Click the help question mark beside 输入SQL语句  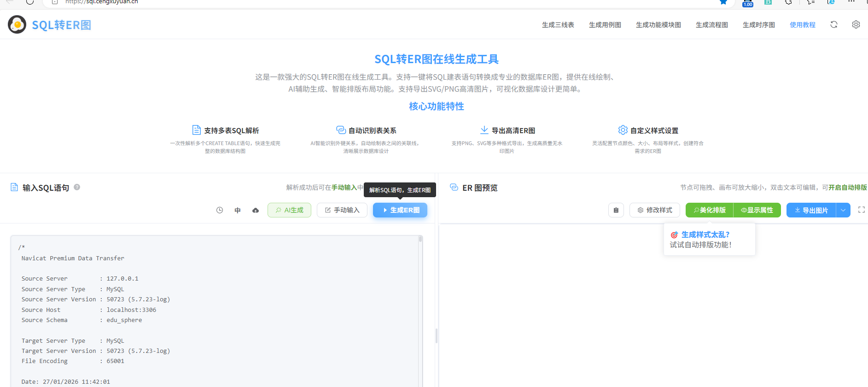tap(77, 187)
